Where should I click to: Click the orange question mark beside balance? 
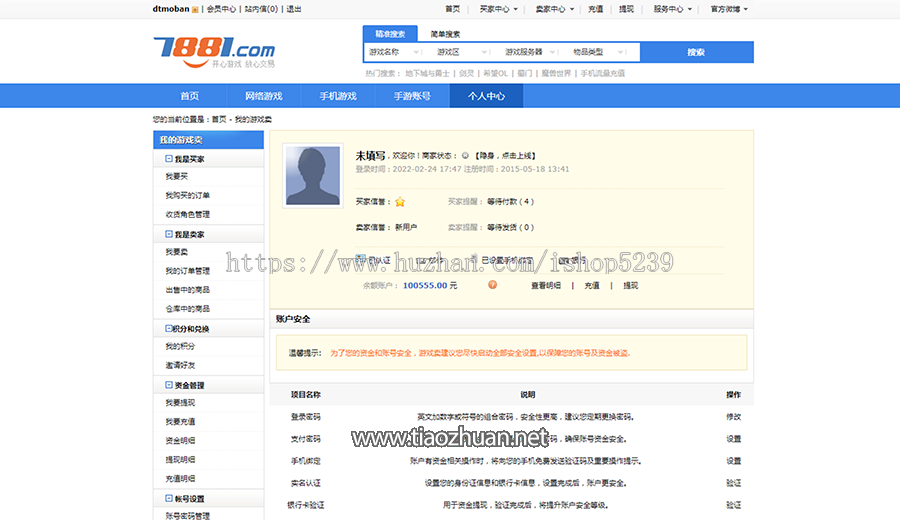coord(492,285)
